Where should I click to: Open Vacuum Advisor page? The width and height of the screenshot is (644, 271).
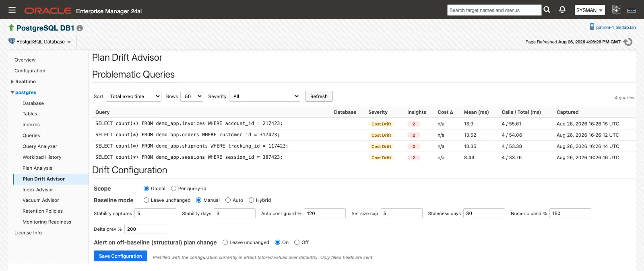[41, 200]
